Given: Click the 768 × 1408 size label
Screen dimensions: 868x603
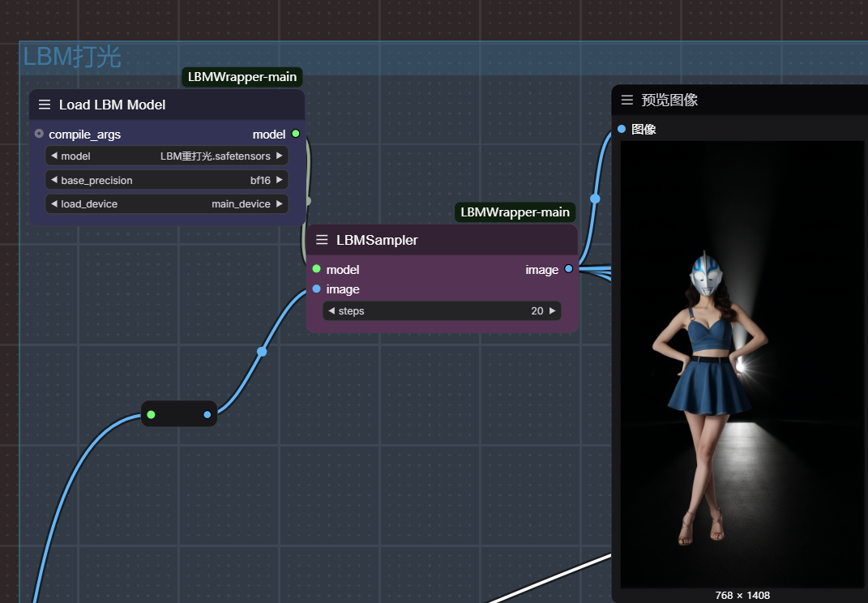Looking at the screenshot, I should pos(742,595).
